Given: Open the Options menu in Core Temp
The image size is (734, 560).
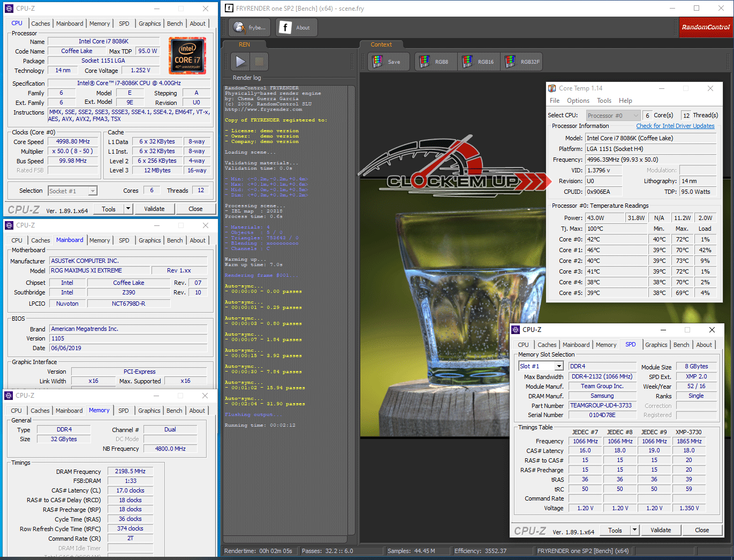Looking at the screenshot, I should 578,101.
